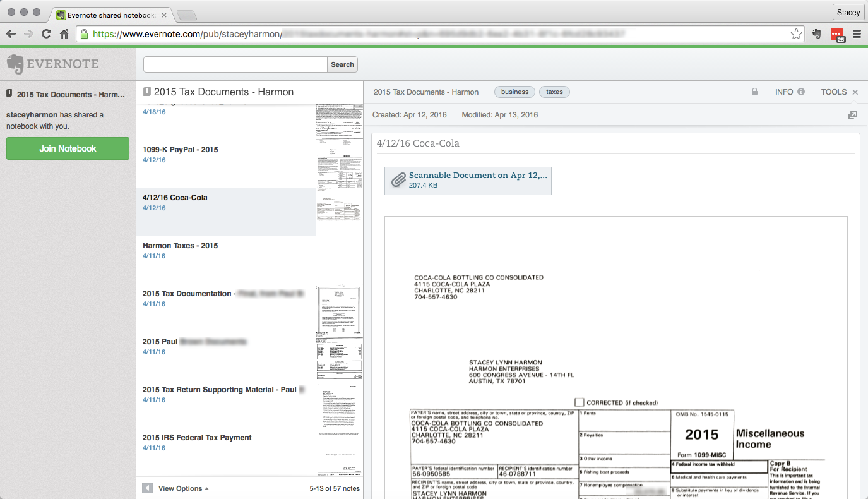Click thumbnail of 2015 Tax Documentation note

tap(340, 308)
